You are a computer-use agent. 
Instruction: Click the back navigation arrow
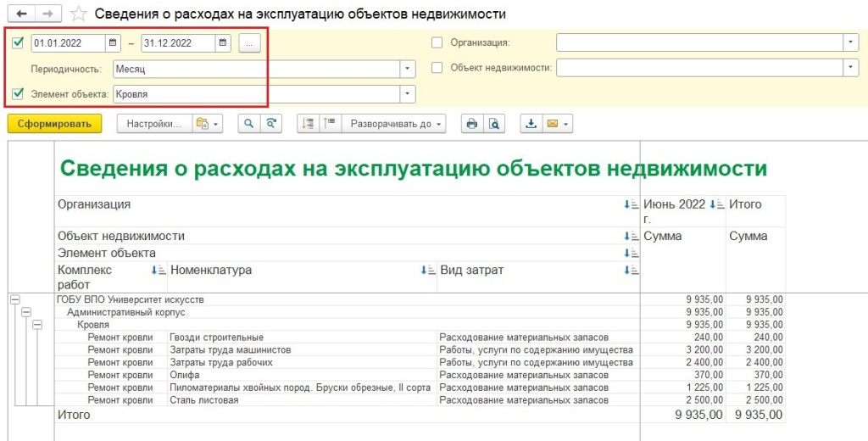pyautogui.click(x=21, y=14)
